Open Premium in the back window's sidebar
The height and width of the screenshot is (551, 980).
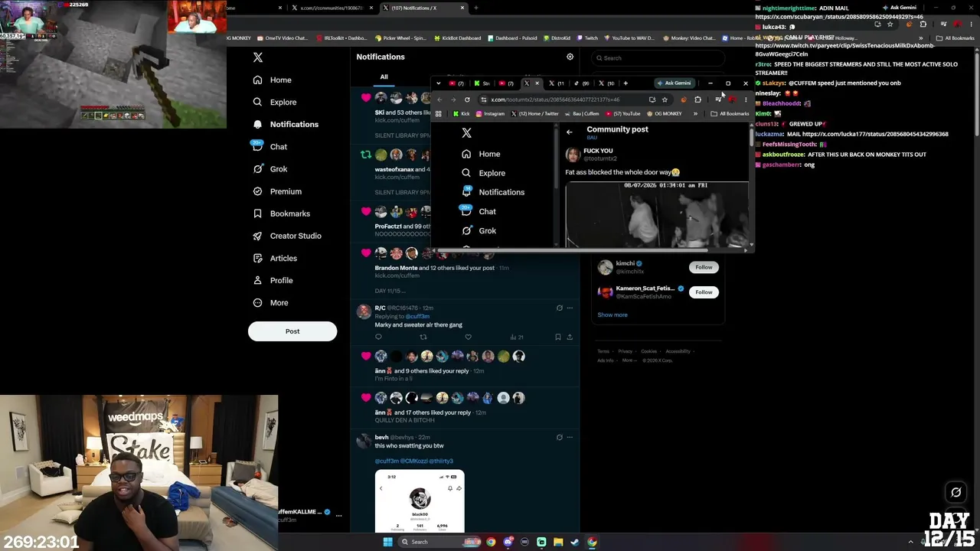point(276,191)
